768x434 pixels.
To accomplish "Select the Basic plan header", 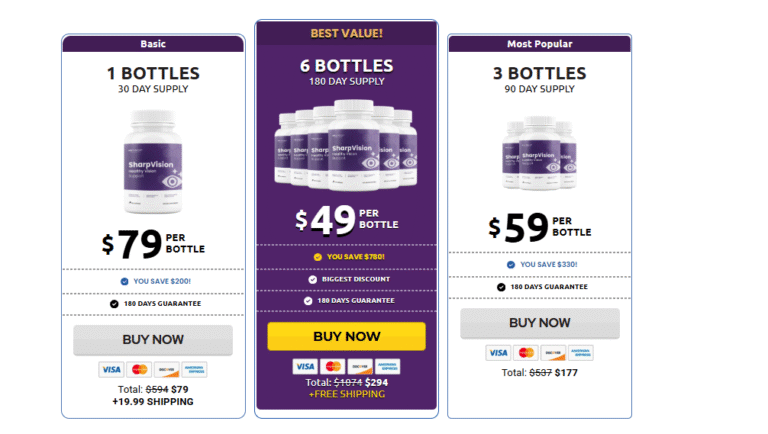I will pos(153,44).
